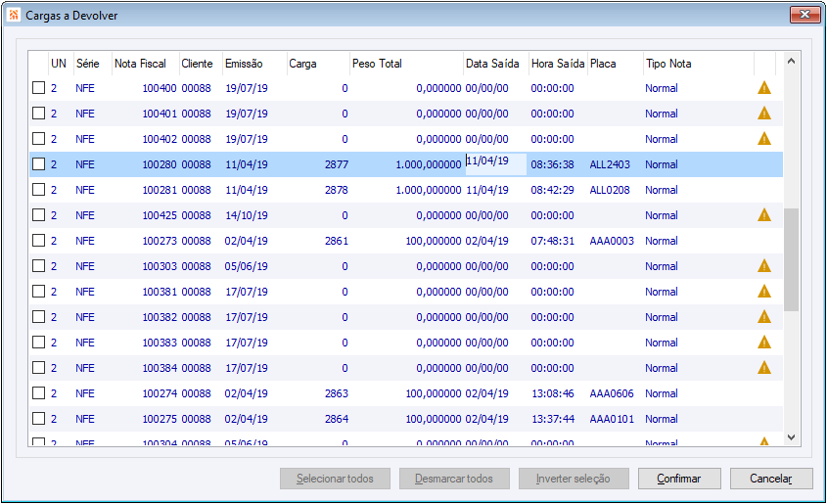
Task: Click the Inverter seleção button
Action: pyautogui.click(x=574, y=479)
